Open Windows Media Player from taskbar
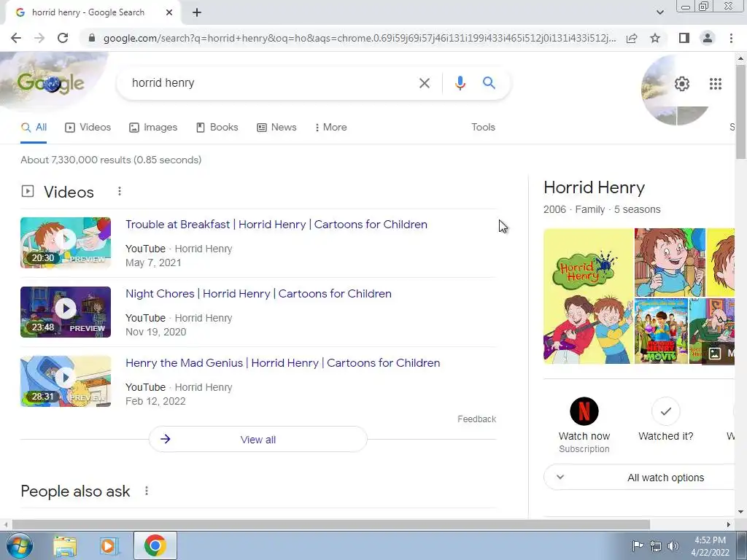The height and width of the screenshot is (560, 747). tap(108, 545)
